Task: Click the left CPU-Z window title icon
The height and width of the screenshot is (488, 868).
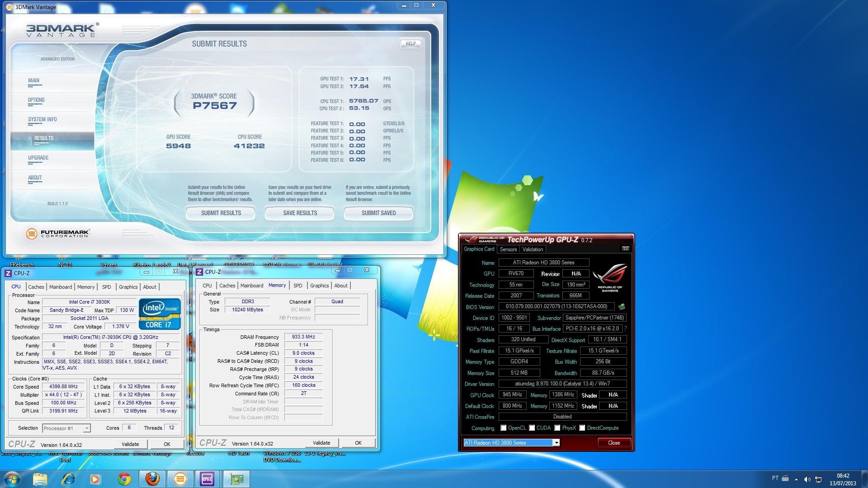Action: coord(8,273)
